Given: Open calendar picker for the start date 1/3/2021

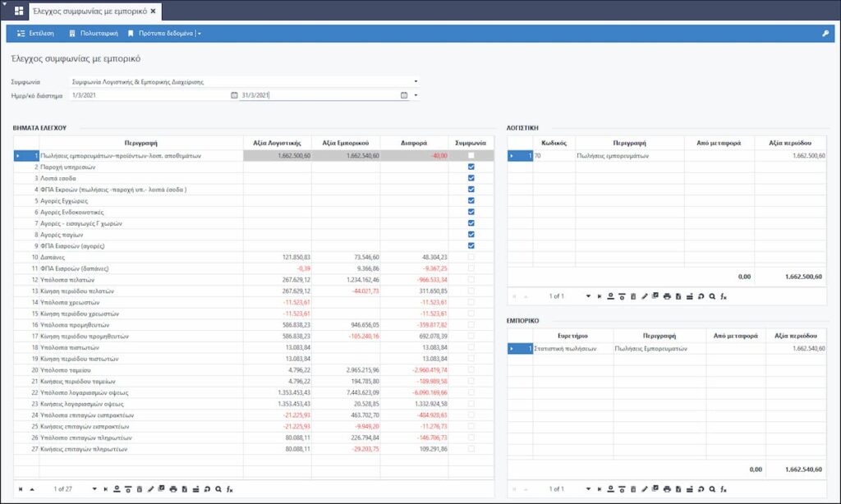Looking at the screenshot, I should coord(233,95).
